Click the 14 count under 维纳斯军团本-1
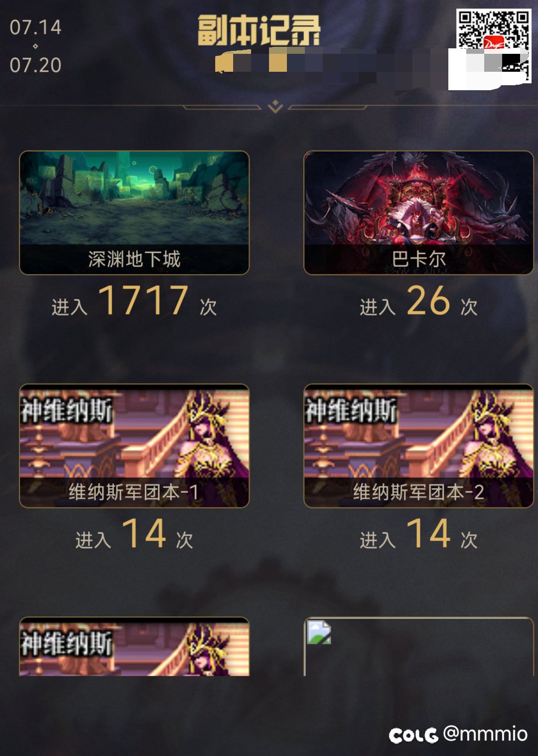Viewport: 538px width, 756px height. coord(144,533)
